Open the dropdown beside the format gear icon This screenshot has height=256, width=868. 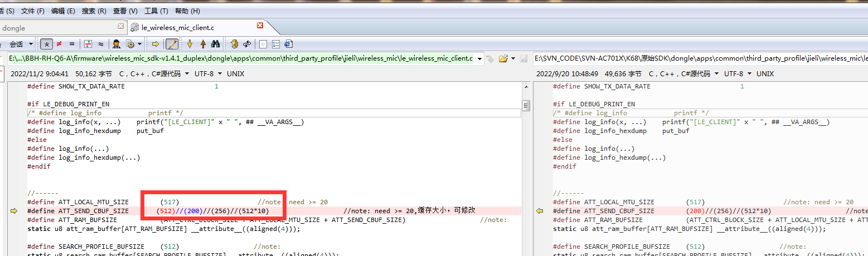[x=139, y=44]
